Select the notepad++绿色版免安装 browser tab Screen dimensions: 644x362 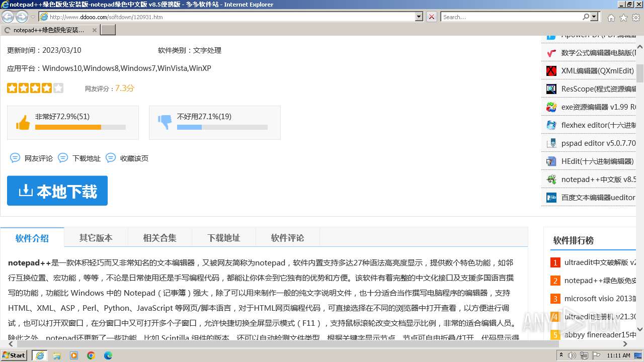[49, 30]
